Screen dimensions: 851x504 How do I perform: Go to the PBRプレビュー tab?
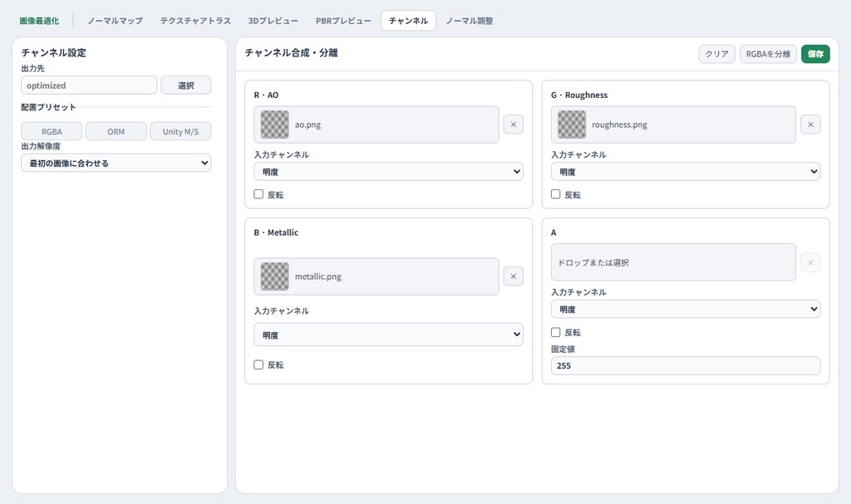pyautogui.click(x=343, y=21)
